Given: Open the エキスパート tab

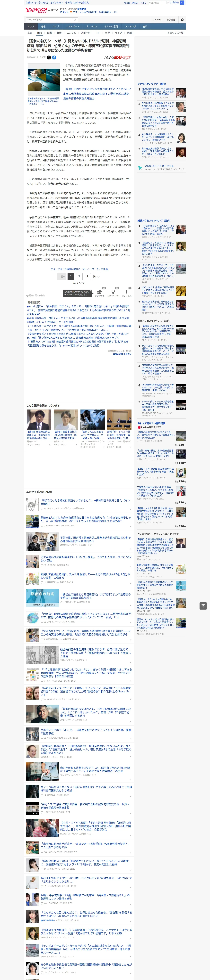Looking at the screenshot, I should click(x=72, y=26).
